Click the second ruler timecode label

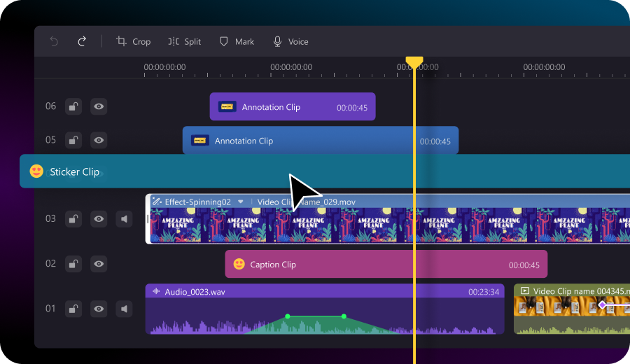(x=291, y=67)
